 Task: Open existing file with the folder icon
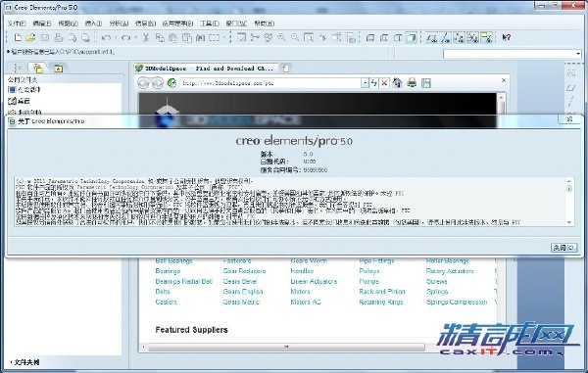tap(30, 37)
